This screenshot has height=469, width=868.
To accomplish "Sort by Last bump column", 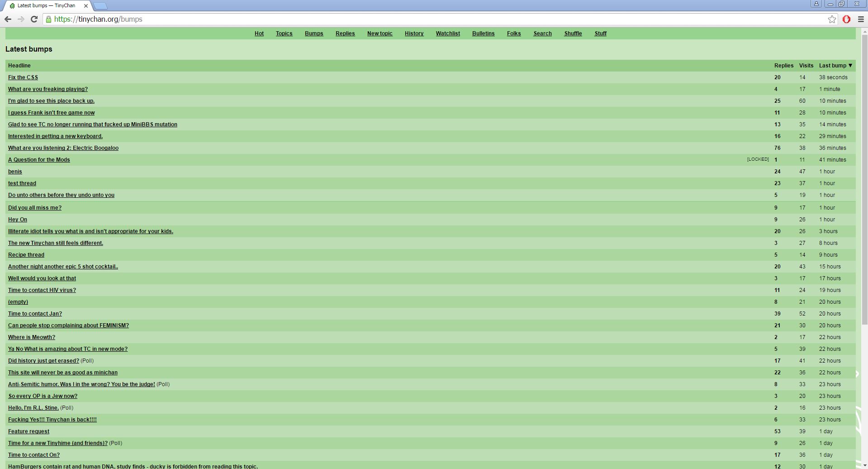I will (x=835, y=66).
